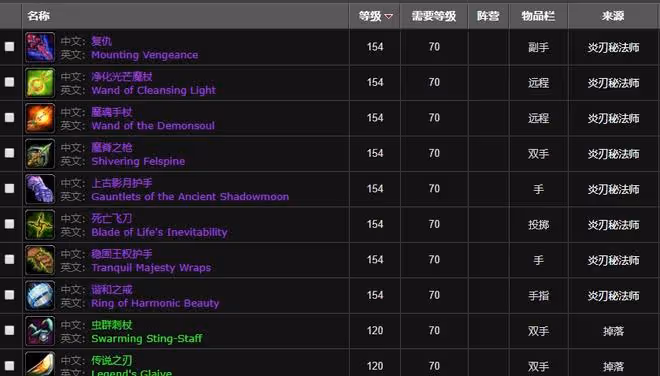
Task: Click the Shivering Felspine item icon
Action: [40, 154]
